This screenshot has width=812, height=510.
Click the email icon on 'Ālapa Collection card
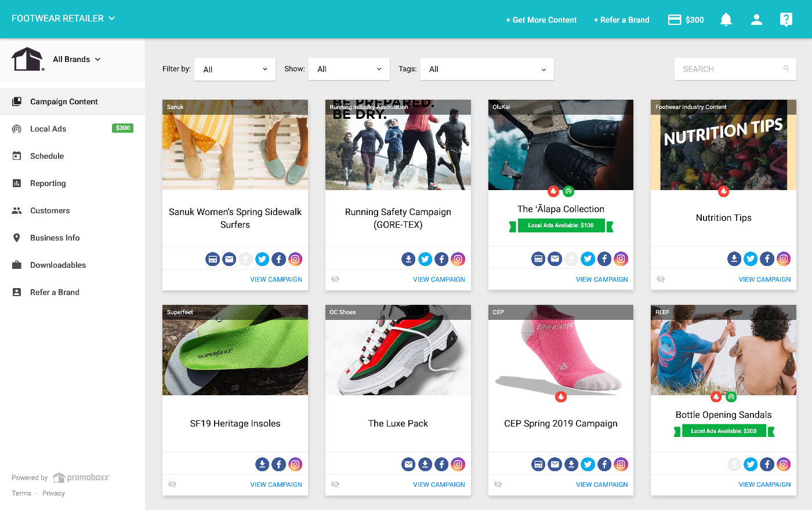pyautogui.click(x=555, y=259)
